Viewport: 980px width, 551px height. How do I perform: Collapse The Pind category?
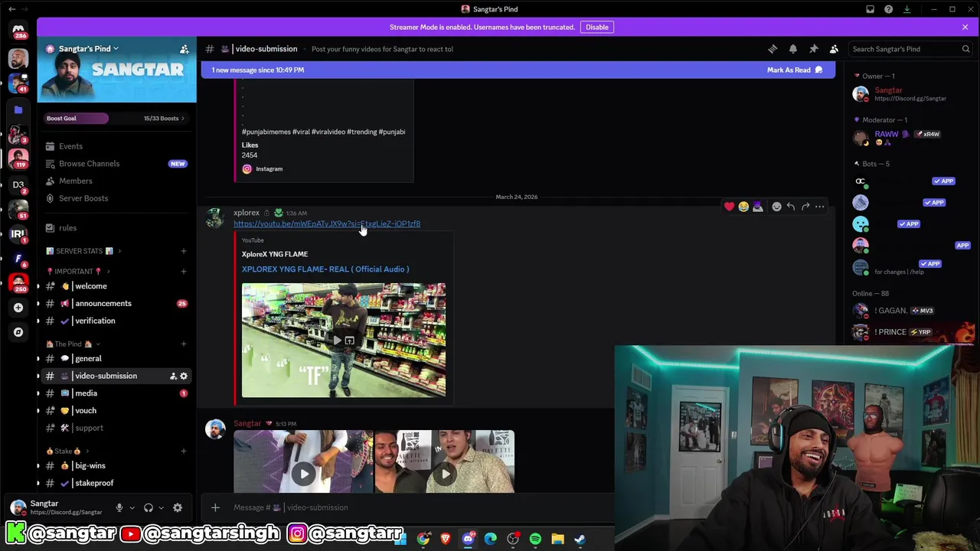tap(73, 344)
